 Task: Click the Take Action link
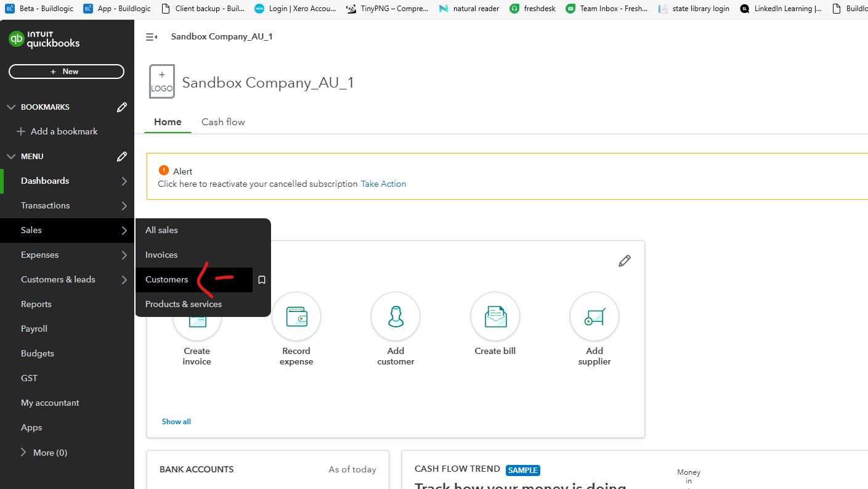click(383, 184)
